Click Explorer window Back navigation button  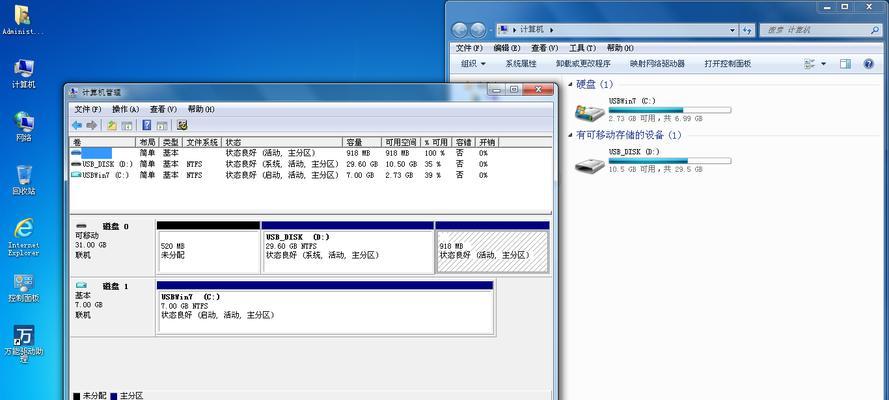pos(459,30)
